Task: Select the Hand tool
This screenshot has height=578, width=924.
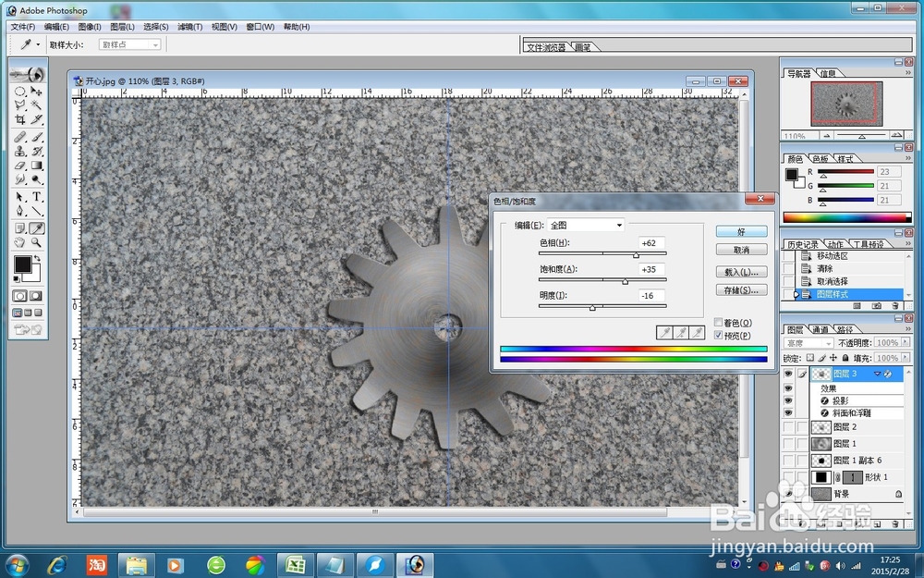Action: point(20,242)
